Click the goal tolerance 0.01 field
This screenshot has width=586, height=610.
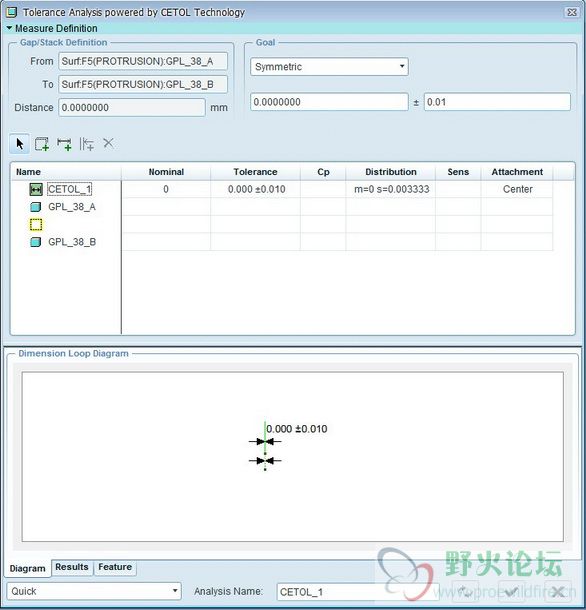tap(497, 102)
